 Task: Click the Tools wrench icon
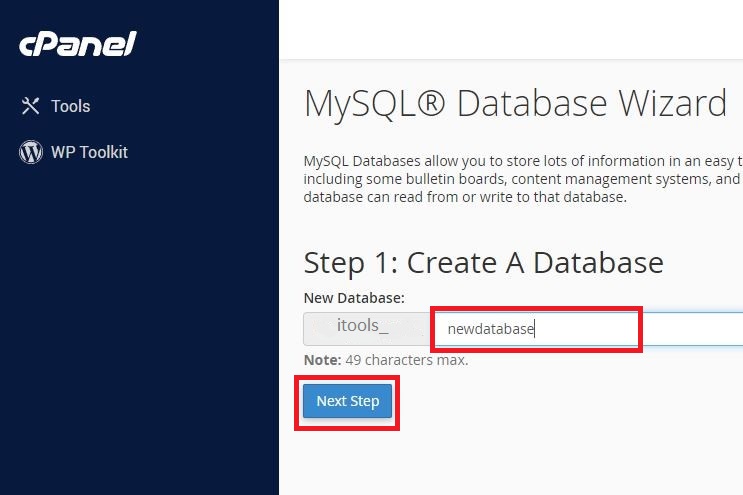(30, 106)
